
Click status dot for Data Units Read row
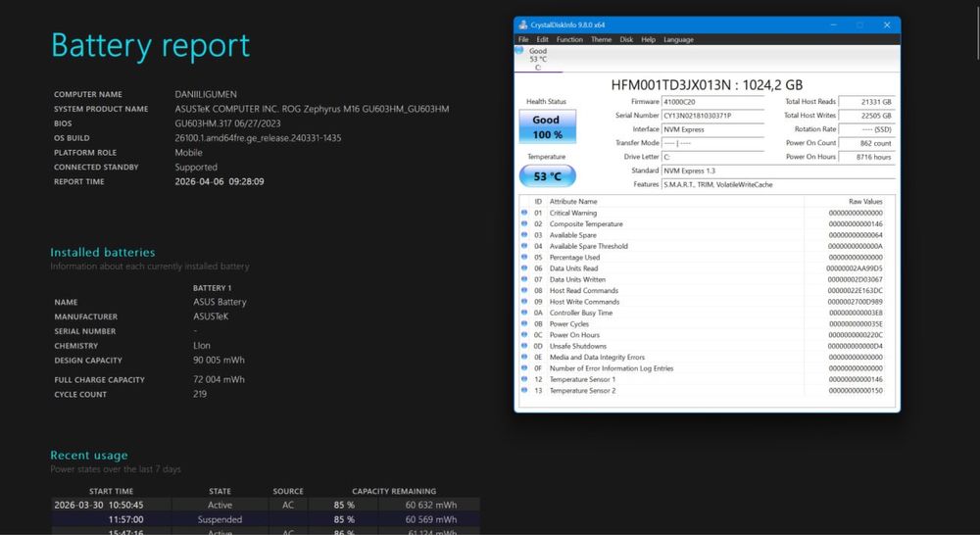(524, 268)
